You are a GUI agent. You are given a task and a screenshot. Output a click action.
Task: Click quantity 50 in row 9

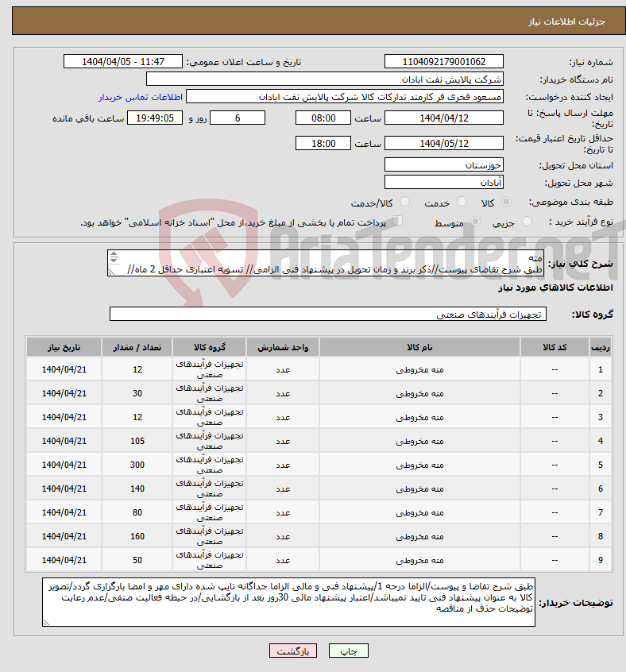[x=137, y=560]
